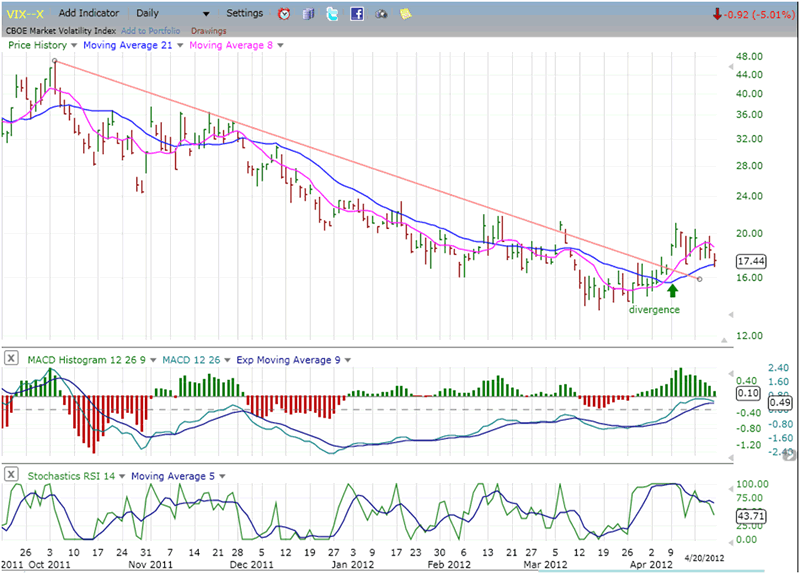
Task: Expand the Moving Average 21 options
Action: 179,46
